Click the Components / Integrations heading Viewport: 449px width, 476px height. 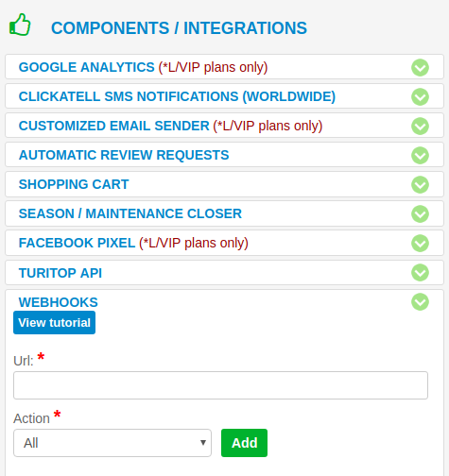tap(179, 28)
